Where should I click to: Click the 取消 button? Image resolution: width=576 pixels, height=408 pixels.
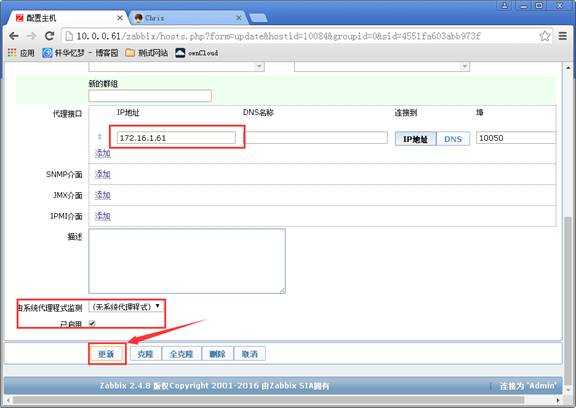click(x=249, y=354)
